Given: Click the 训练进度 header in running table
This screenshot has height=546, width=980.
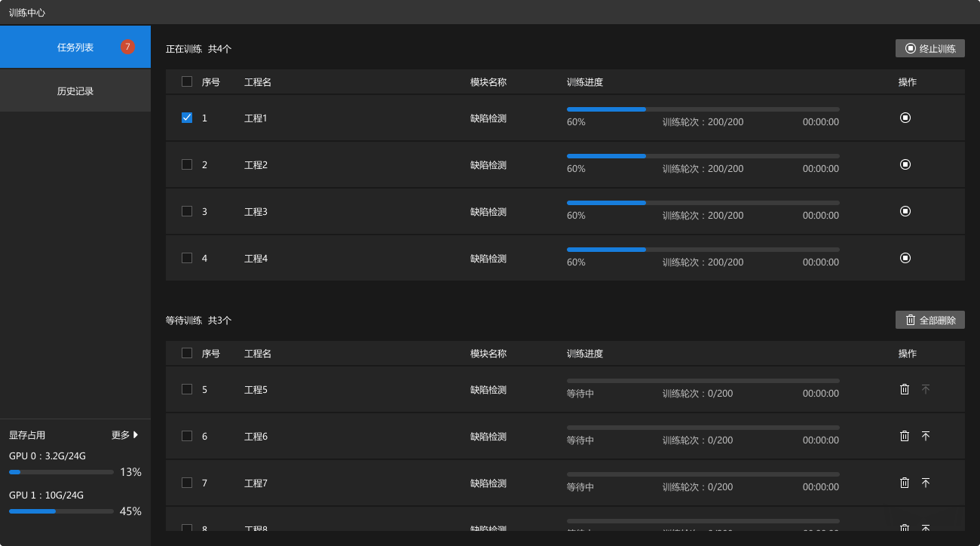Looking at the screenshot, I should click(585, 82).
